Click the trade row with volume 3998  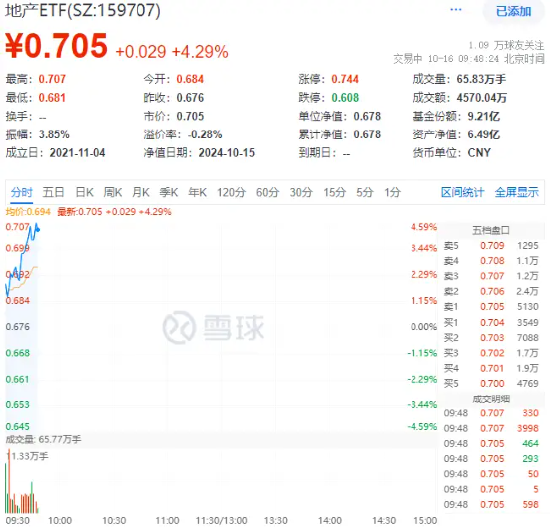click(491, 428)
